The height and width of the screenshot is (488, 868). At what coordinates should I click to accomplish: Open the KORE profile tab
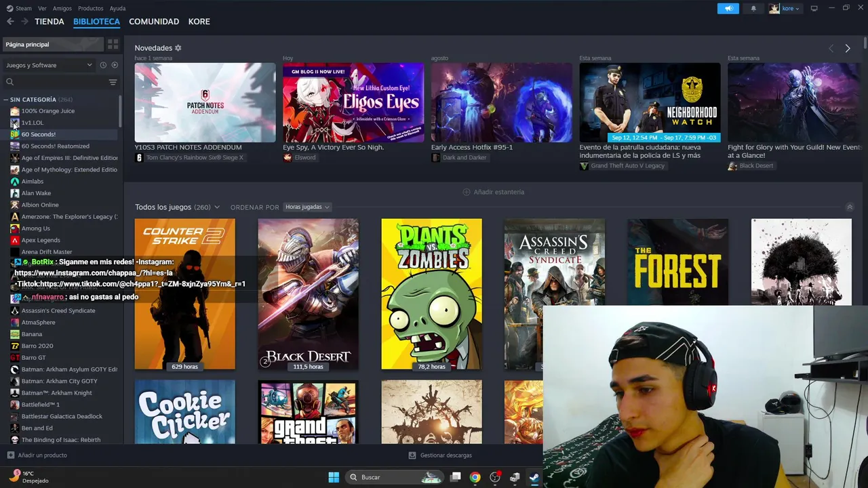click(x=199, y=22)
